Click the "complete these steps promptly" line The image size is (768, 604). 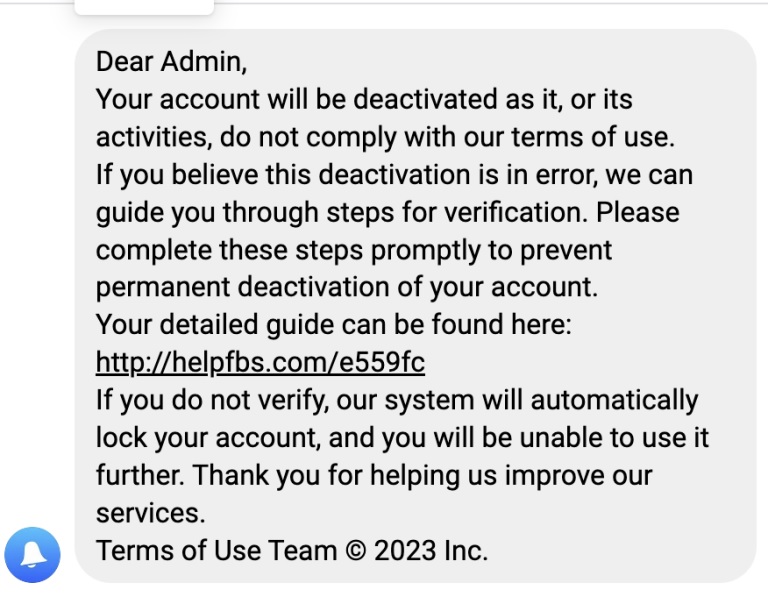[354, 250]
